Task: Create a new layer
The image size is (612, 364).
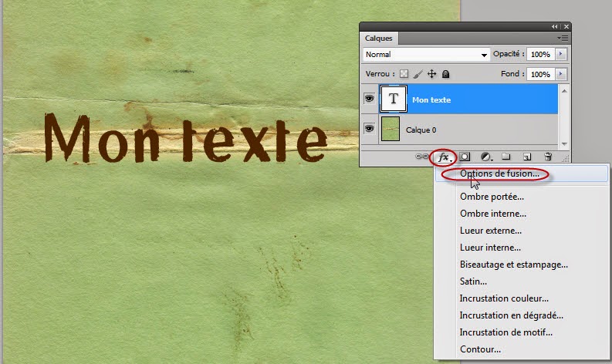Action: 527,157
